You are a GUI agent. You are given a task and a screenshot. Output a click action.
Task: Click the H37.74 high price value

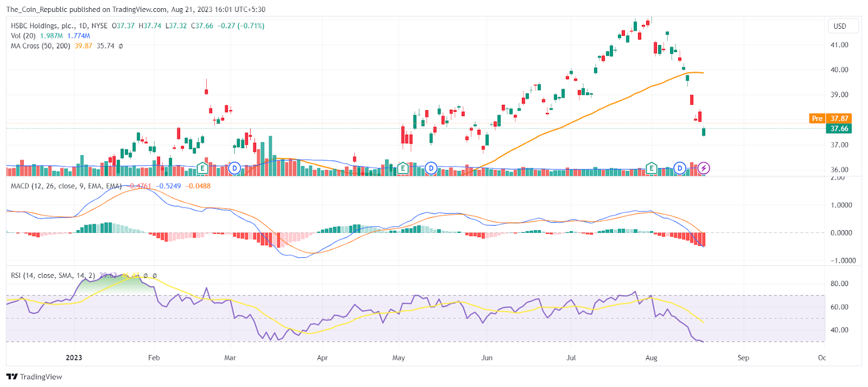tap(150, 26)
